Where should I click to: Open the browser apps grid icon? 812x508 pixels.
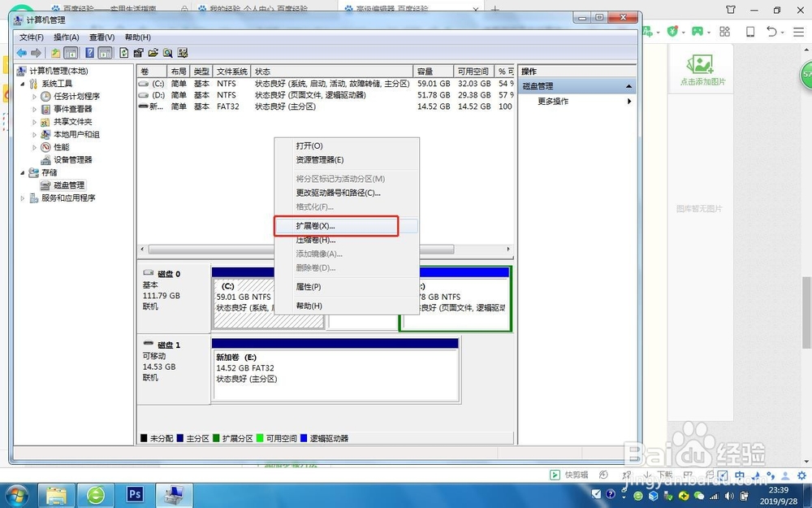(x=724, y=32)
